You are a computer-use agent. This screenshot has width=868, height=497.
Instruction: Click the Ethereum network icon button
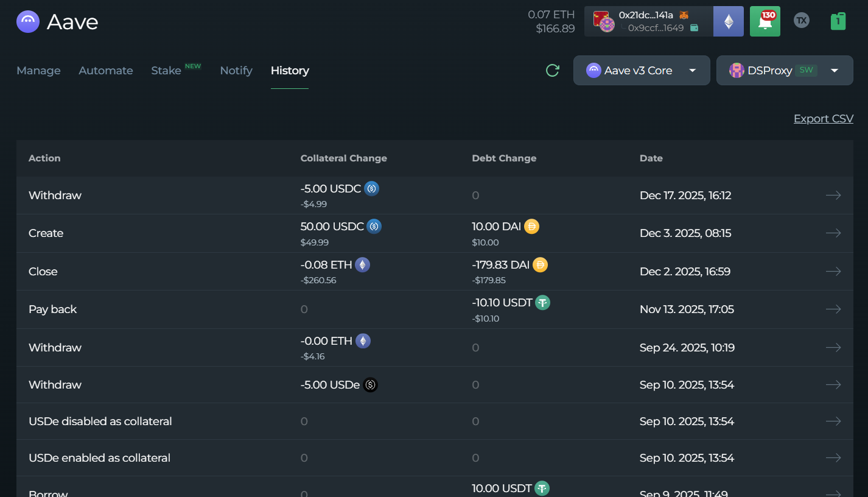pyautogui.click(x=728, y=22)
